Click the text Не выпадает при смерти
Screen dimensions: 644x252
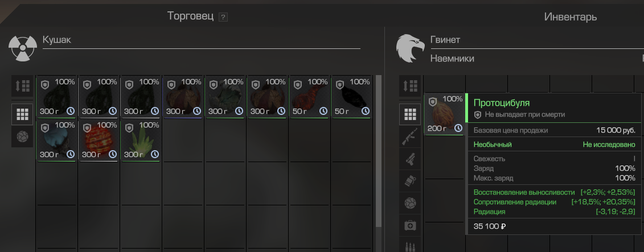tap(525, 114)
